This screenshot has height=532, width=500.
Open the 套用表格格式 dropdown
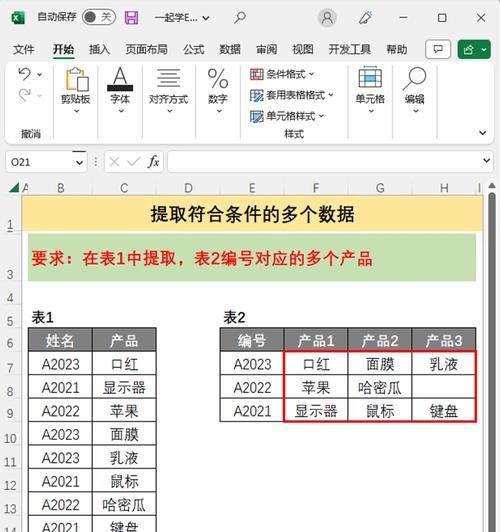pos(292,95)
